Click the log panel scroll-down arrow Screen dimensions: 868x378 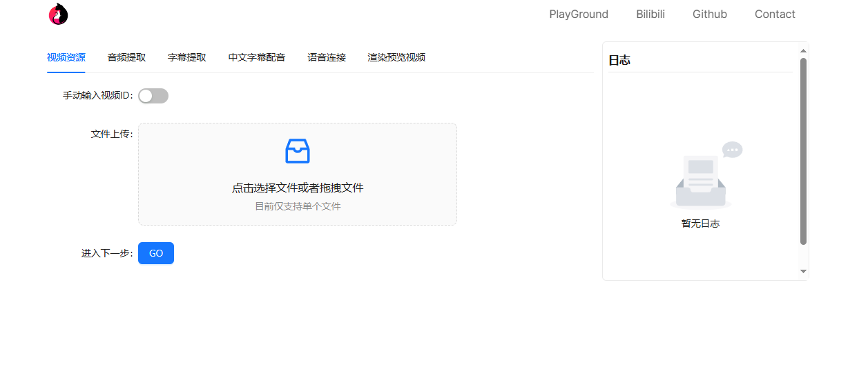pyautogui.click(x=803, y=271)
